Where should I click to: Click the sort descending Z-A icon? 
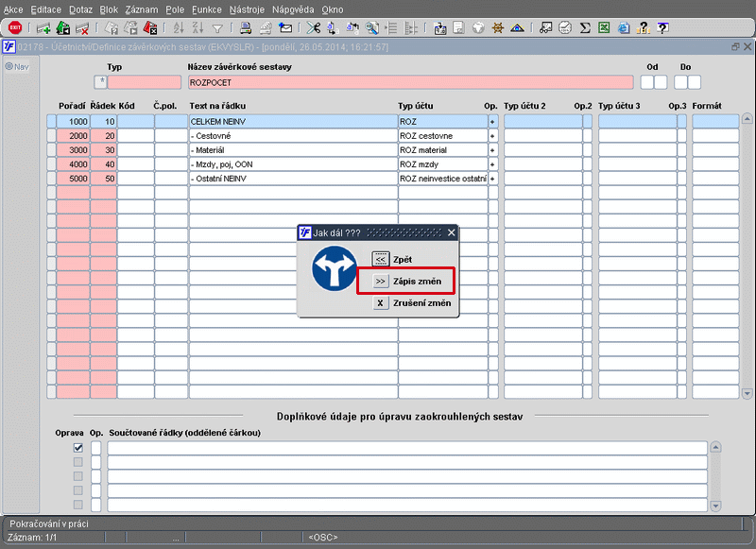tap(198, 28)
